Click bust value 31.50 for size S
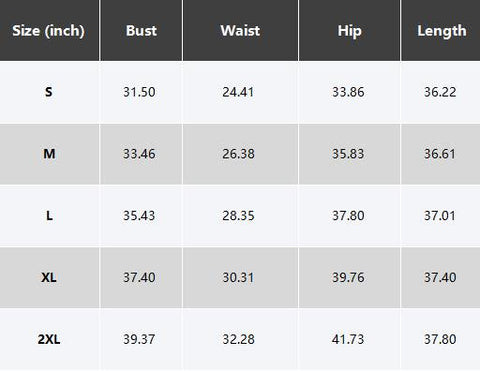Screen dimensions: 480x371 139,92
